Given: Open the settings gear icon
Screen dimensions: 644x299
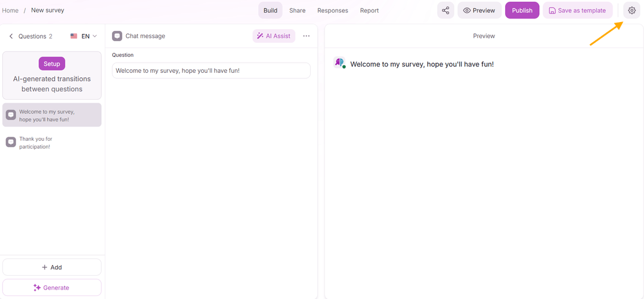Looking at the screenshot, I should tap(631, 10).
